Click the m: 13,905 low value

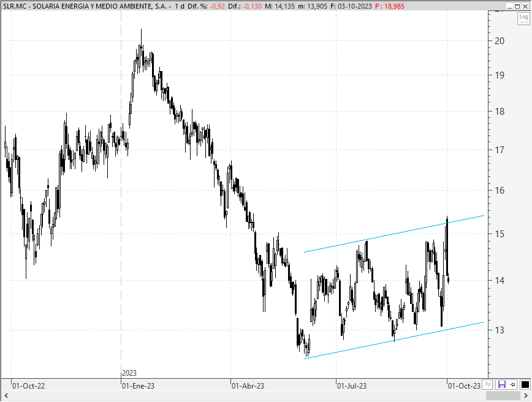[313, 6]
